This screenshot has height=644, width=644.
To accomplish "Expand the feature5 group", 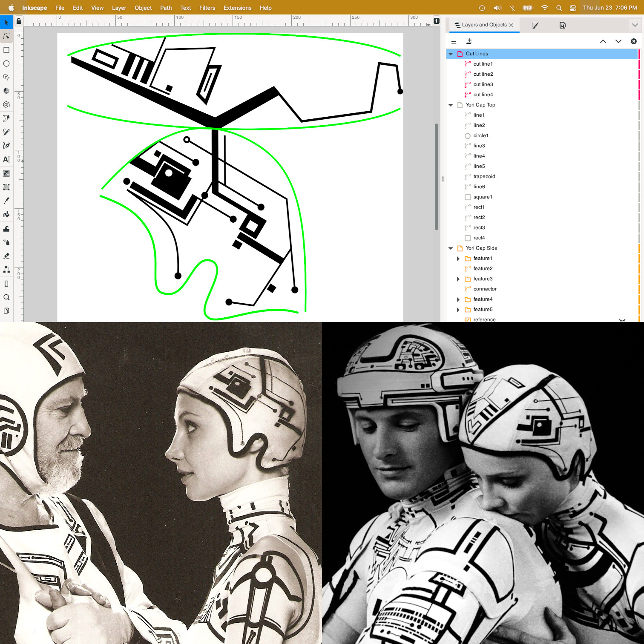I will [458, 310].
